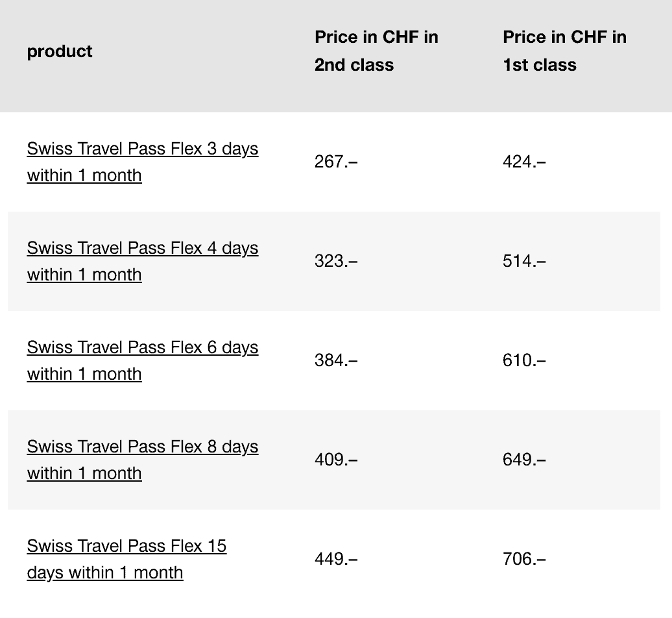Click 'days within 1 month' under Flex 15
This screenshot has width=672, height=618.
[105, 573]
